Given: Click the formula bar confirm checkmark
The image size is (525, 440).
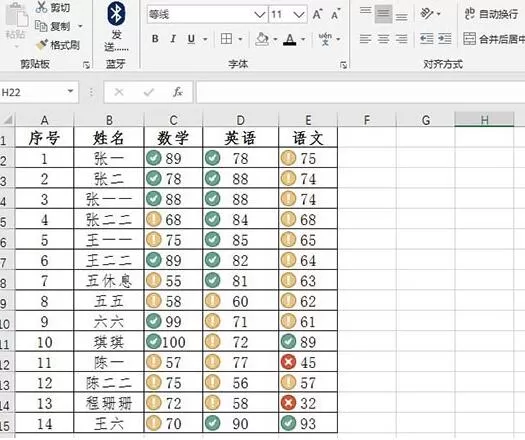Looking at the screenshot, I should point(149,92).
